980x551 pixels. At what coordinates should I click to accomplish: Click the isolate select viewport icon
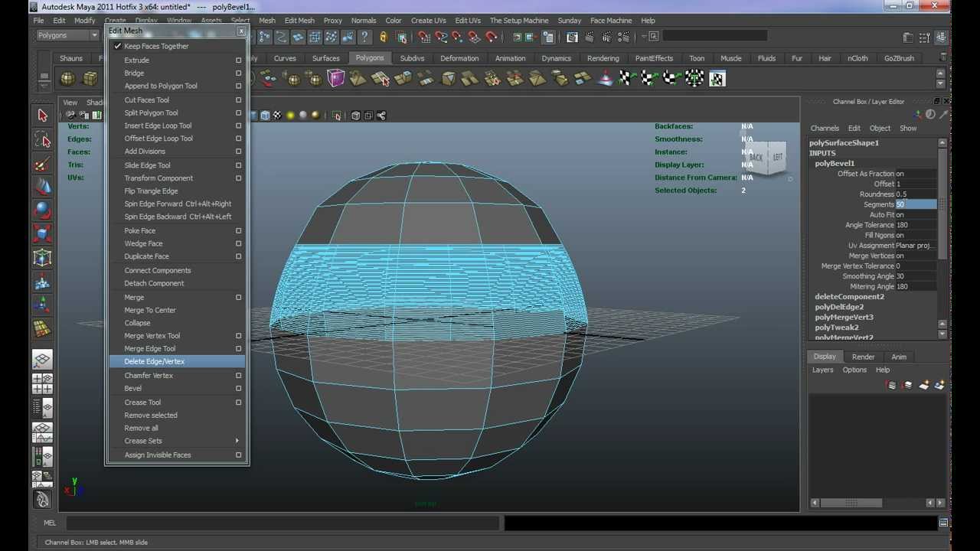[337, 116]
